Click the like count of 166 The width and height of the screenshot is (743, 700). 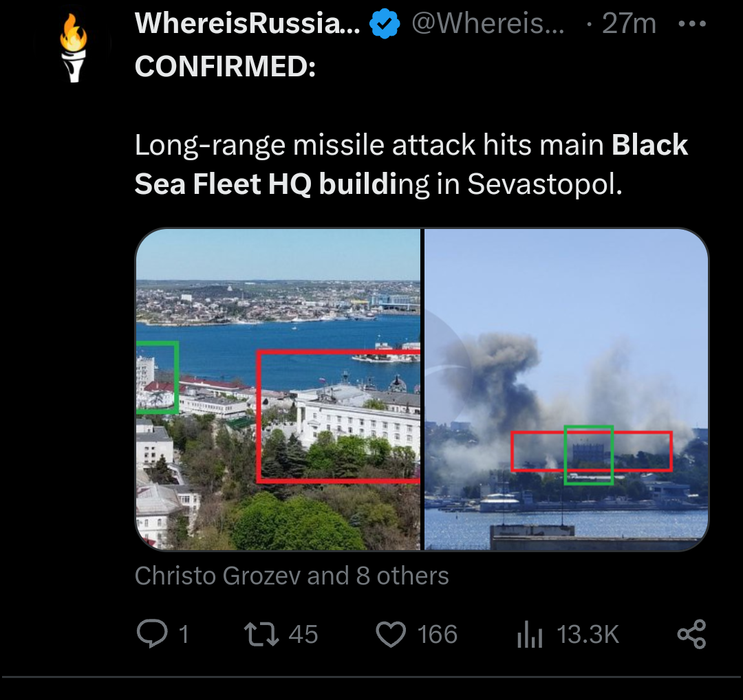pyautogui.click(x=438, y=634)
